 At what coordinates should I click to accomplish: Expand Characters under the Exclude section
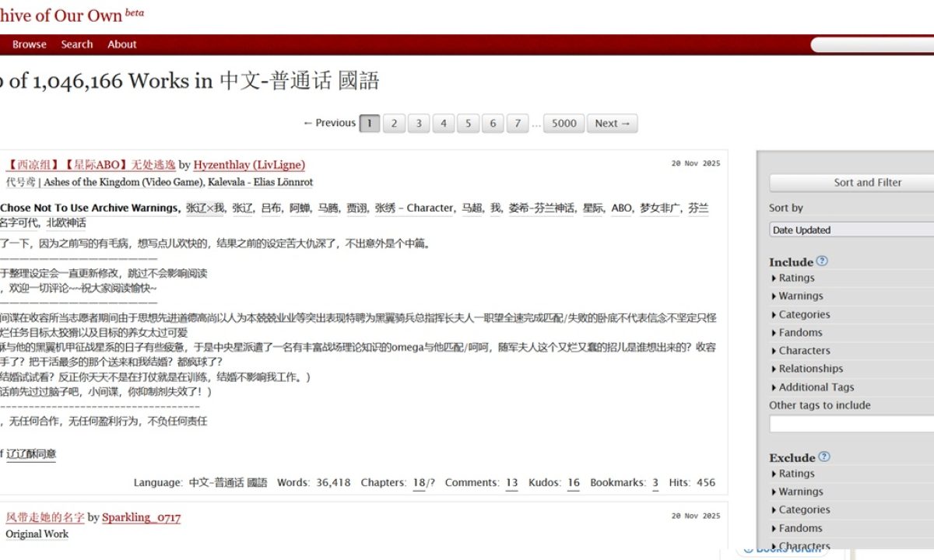(802, 545)
